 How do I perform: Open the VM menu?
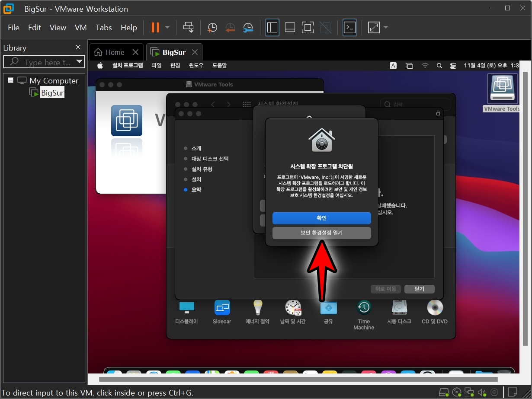click(81, 28)
